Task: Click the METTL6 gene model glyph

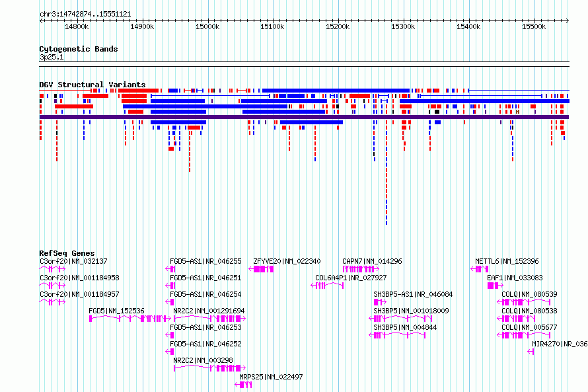Action: pos(480,269)
